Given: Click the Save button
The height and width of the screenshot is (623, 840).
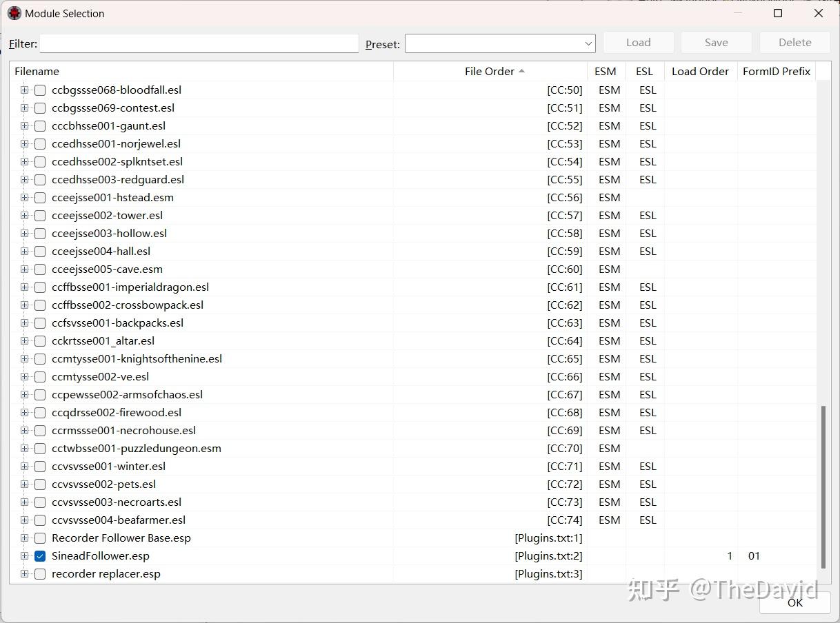Looking at the screenshot, I should (716, 42).
